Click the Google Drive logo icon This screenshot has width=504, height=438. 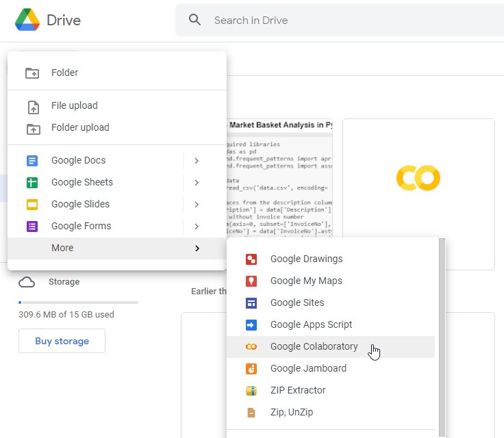(27, 21)
